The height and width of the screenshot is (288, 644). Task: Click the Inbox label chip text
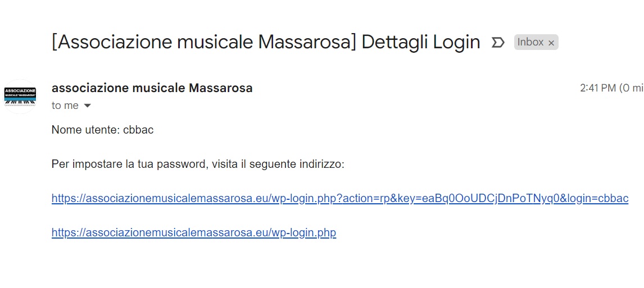point(530,43)
